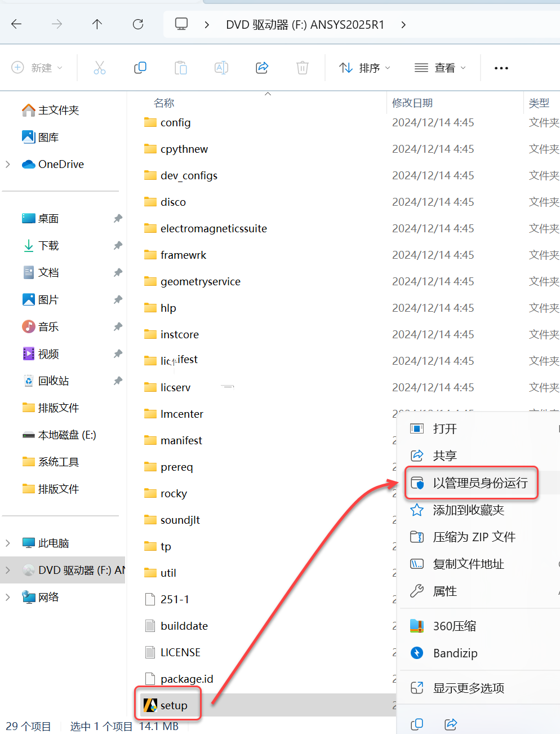Copy the selected file using toolbar icon
Screen dimensions: 560x734
(140, 68)
